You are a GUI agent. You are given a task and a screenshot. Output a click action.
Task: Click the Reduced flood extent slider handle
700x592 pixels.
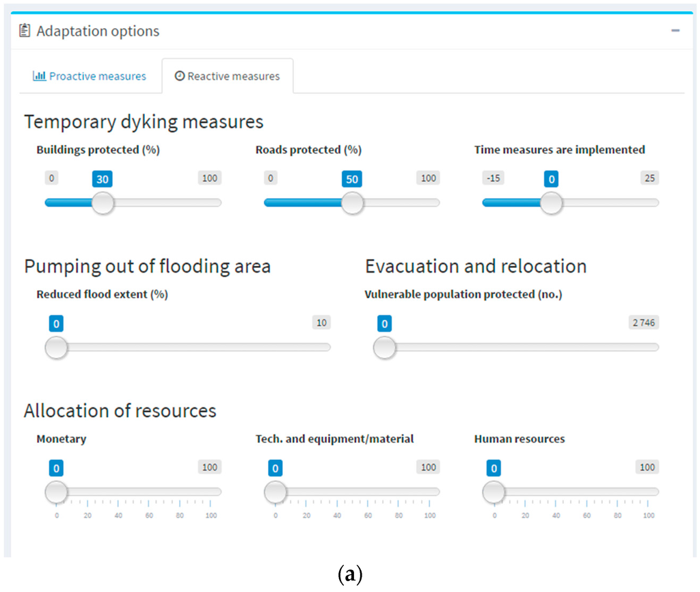point(56,347)
